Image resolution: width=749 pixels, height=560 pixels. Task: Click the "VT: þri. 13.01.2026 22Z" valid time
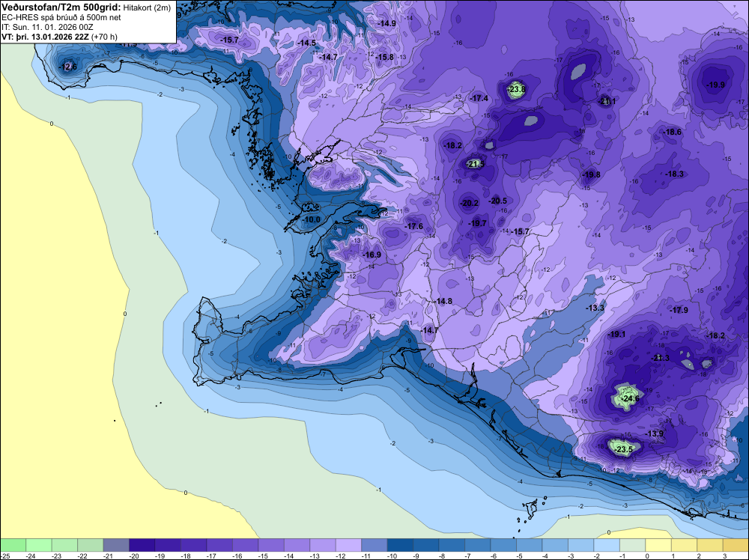click(46, 37)
